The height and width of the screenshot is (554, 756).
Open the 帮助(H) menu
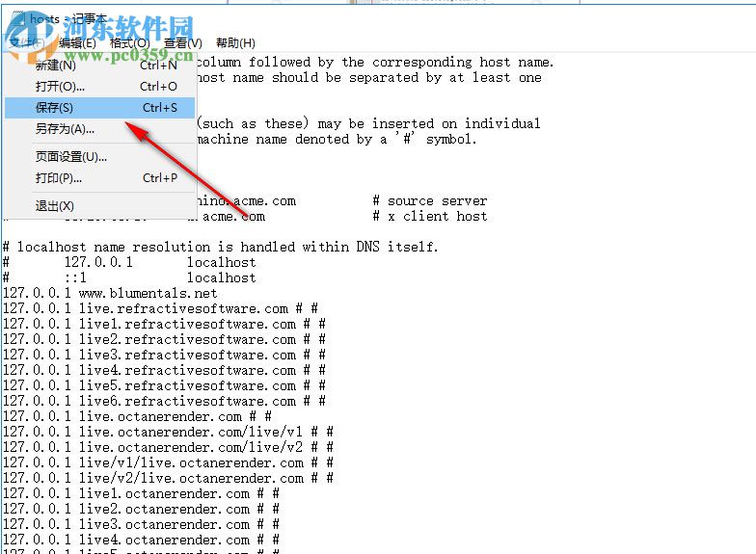pyautogui.click(x=235, y=43)
